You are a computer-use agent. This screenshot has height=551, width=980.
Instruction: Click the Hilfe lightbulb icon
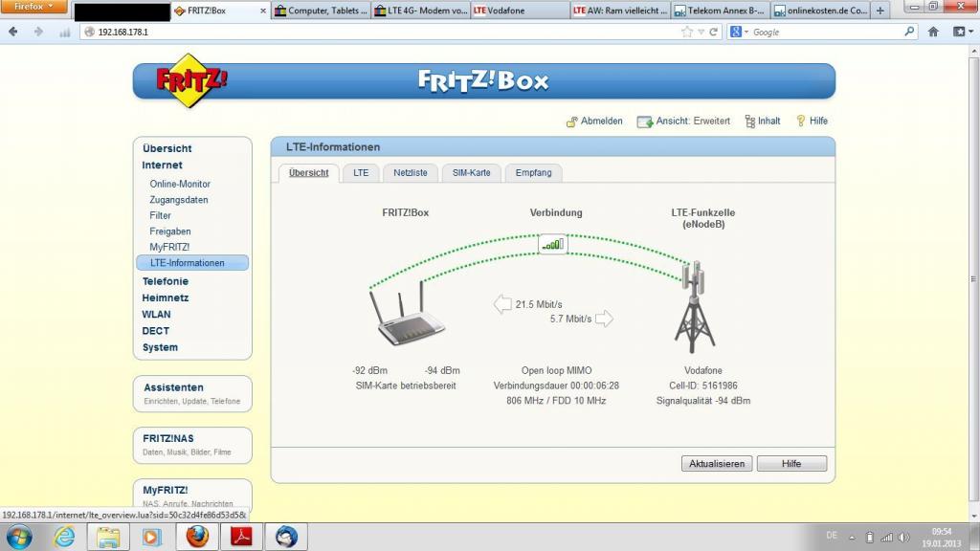801,121
